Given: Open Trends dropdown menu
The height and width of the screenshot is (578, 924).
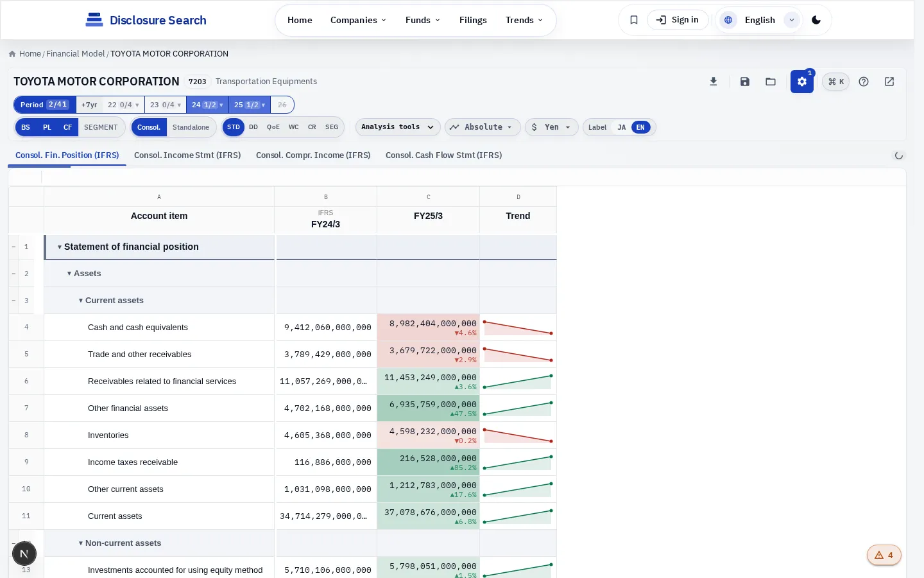Looking at the screenshot, I should pos(524,20).
